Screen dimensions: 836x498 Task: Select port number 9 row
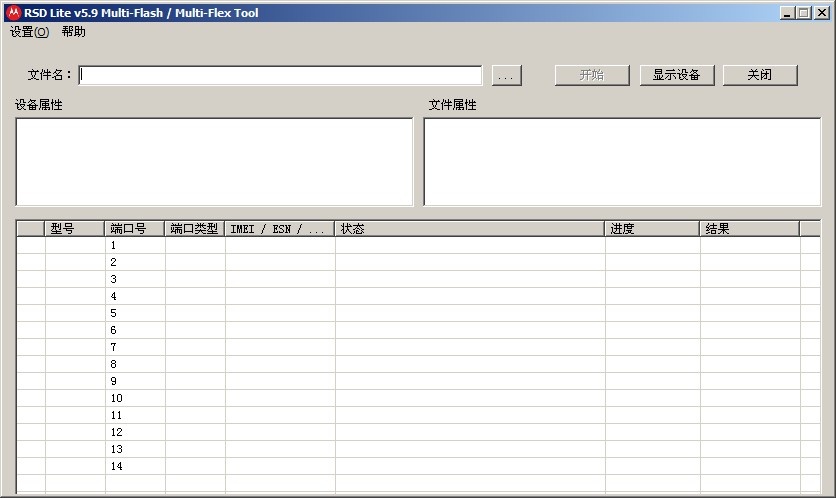[419, 382]
